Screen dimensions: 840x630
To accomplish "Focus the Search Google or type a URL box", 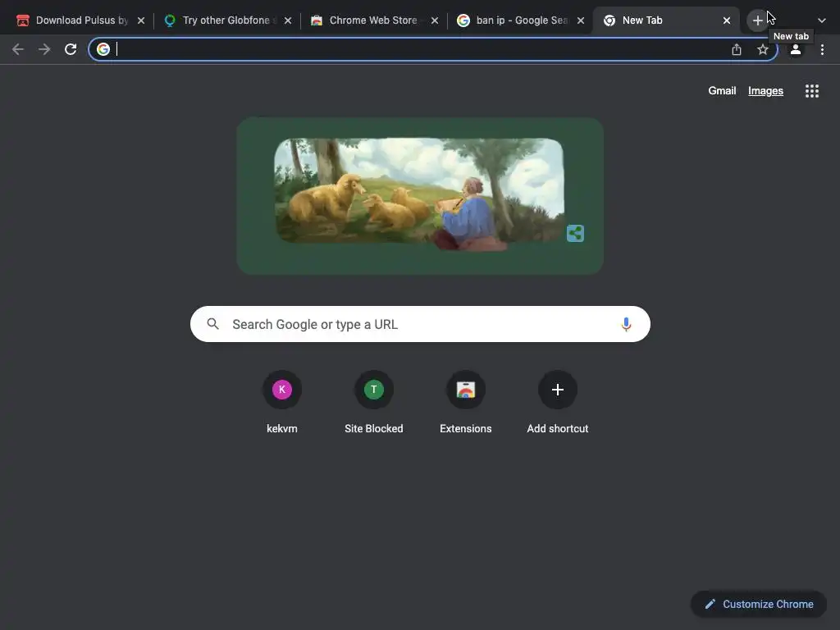I will 420,324.
